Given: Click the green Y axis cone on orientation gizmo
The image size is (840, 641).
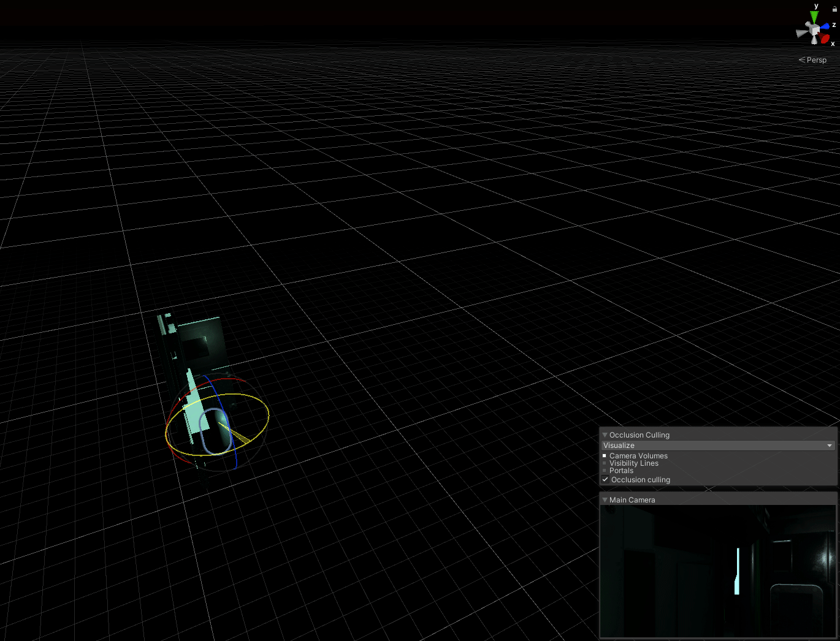Looking at the screenshot, I should point(814,17).
